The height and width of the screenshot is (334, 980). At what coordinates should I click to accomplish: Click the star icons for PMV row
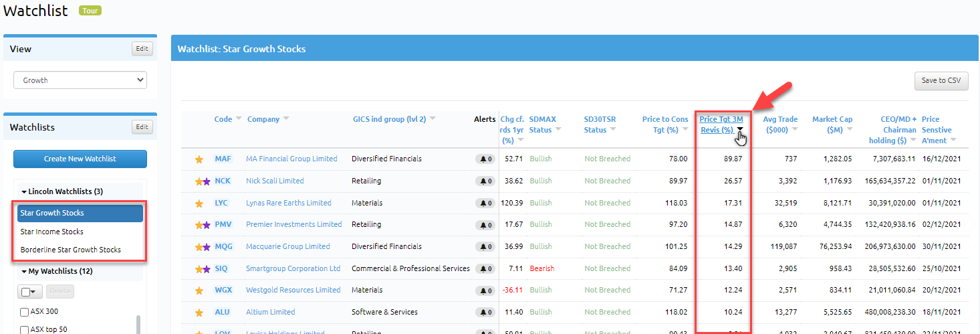point(203,225)
